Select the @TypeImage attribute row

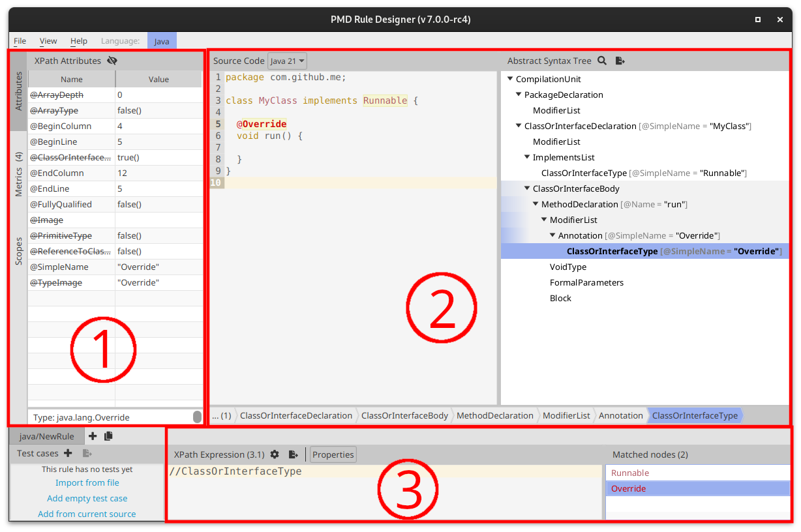click(115, 282)
